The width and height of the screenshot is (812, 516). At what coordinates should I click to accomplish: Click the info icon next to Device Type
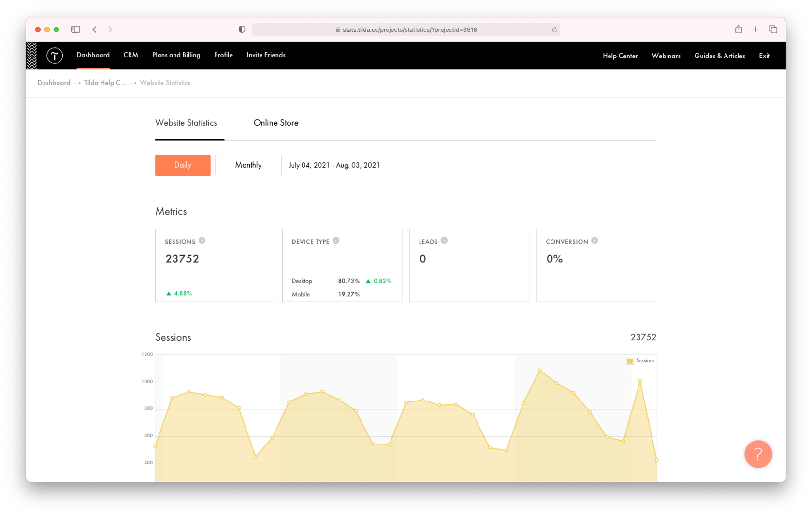tap(336, 241)
